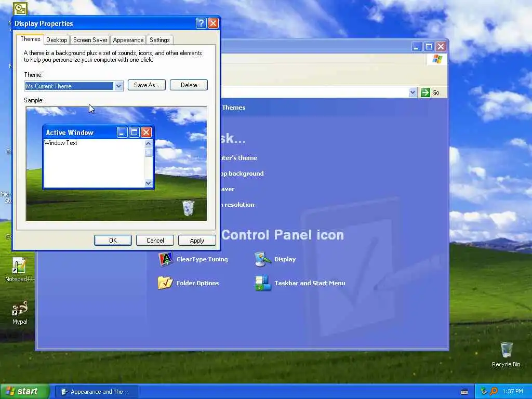532x399 pixels.
Task: Switch to the Settings tab
Action: coord(159,39)
